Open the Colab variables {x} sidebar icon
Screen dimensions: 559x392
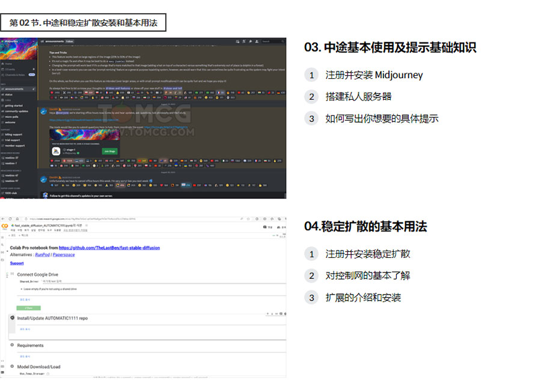(2, 252)
